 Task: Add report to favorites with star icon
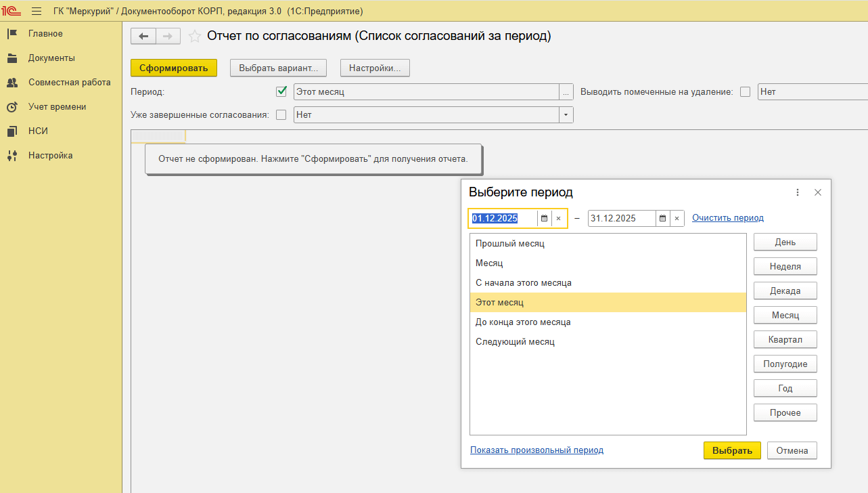195,37
